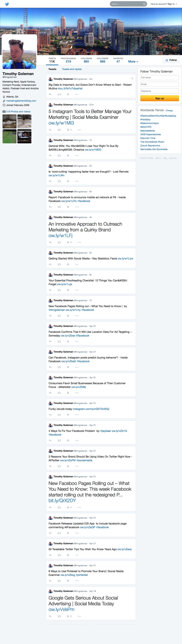182x644 pixels.
Task: Expand the More dropdown in the profile stats
Action: (x=133, y=62)
